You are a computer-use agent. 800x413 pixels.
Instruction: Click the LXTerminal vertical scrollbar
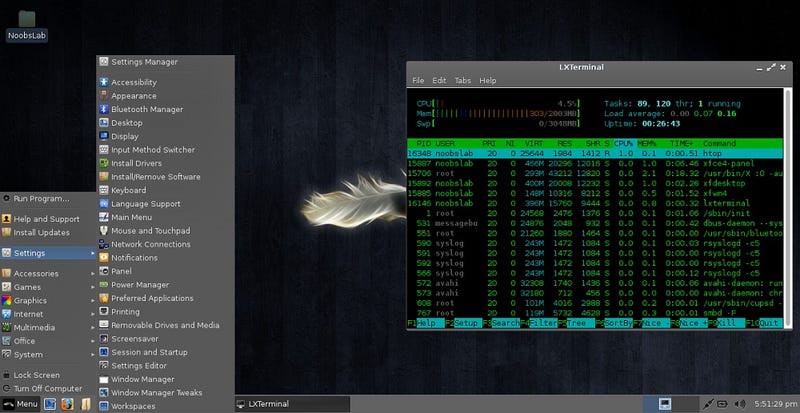tap(788, 207)
